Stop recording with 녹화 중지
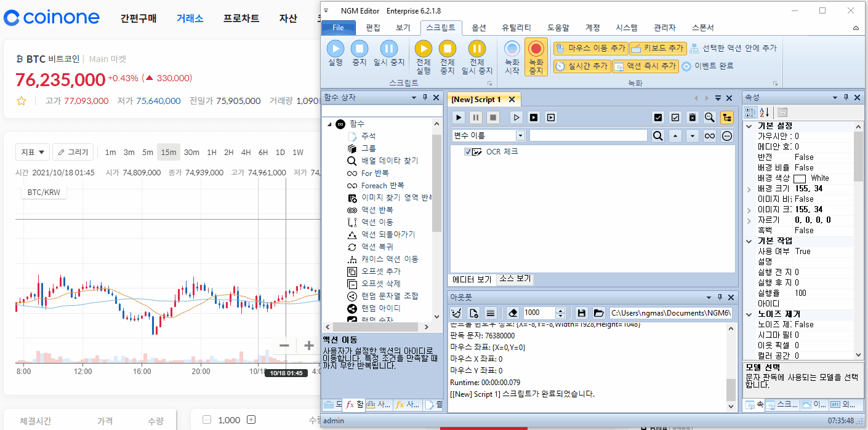This screenshot has width=868, height=430. point(536,57)
